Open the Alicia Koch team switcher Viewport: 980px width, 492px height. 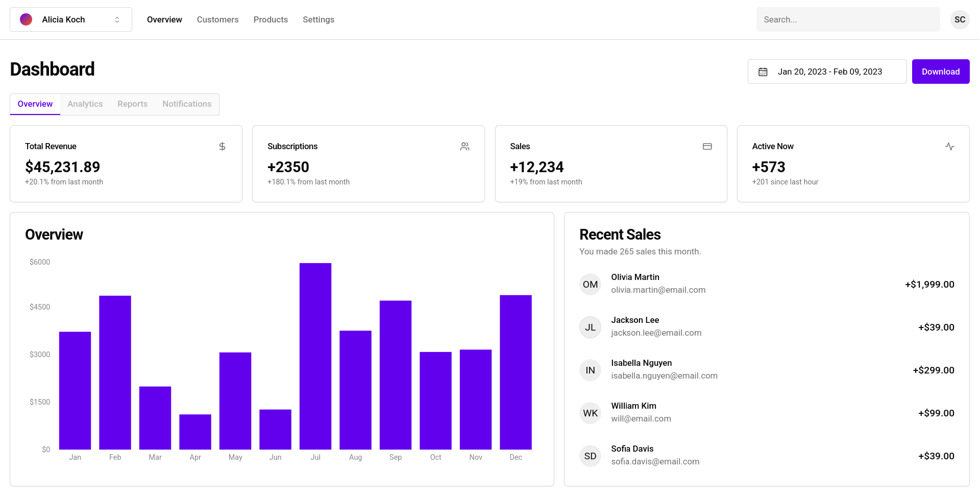(x=71, y=19)
